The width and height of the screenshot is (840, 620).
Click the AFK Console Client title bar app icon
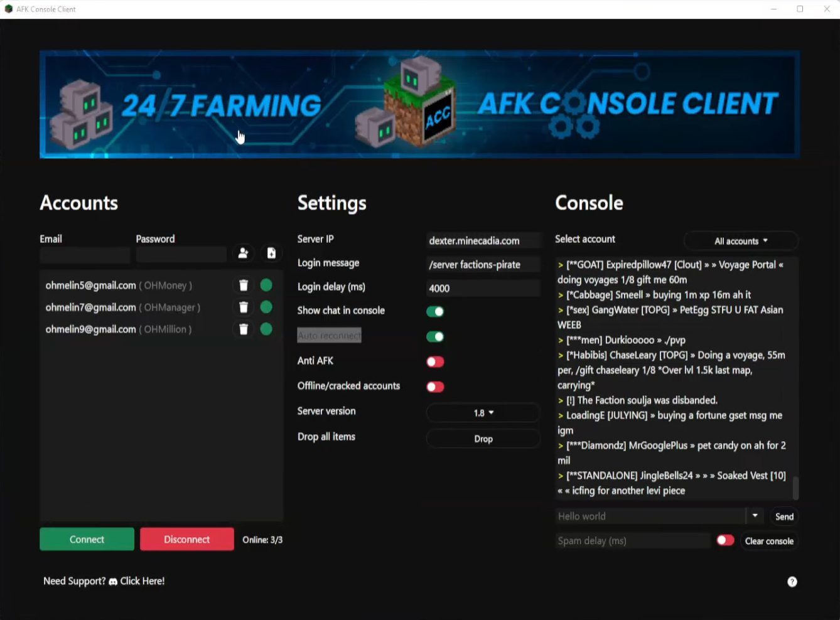pyautogui.click(x=9, y=9)
